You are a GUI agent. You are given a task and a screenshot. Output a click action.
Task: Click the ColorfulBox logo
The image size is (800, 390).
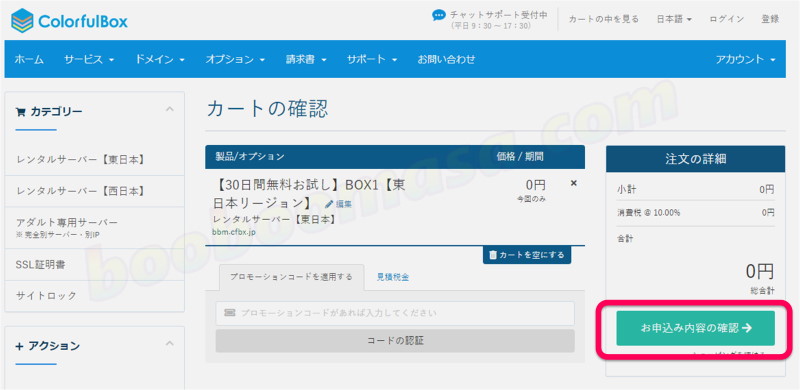(69, 21)
